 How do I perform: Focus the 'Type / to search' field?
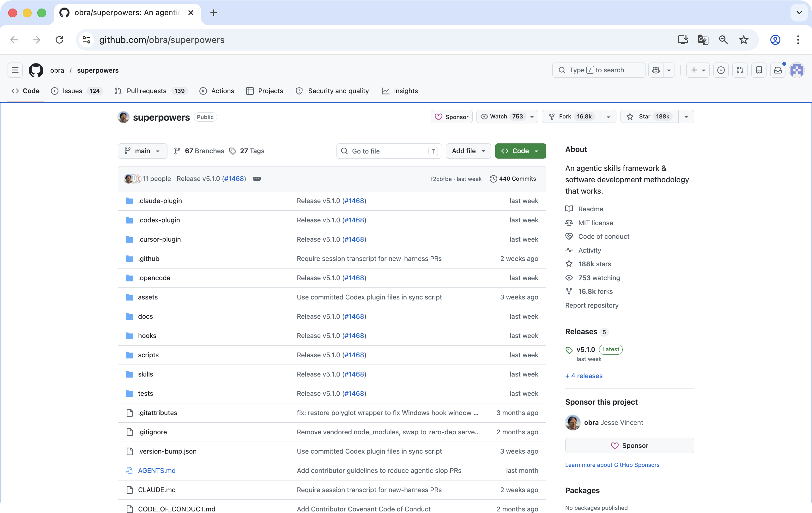point(598,70)
